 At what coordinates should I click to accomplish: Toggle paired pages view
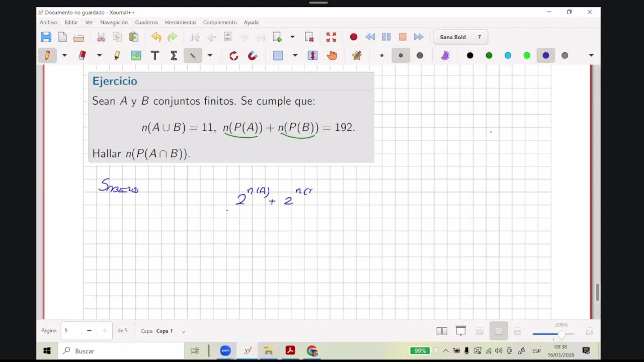point(442,331)
